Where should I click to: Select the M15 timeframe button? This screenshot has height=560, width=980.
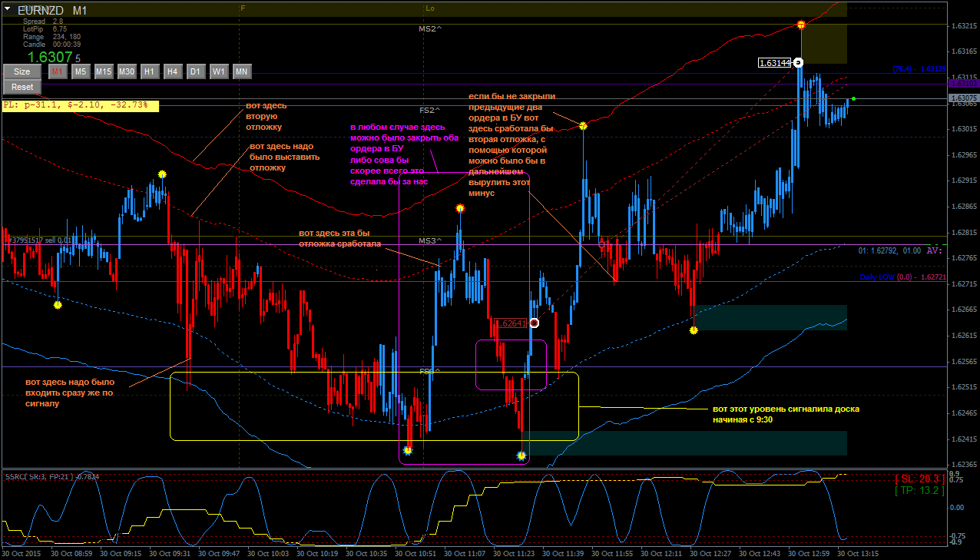click(x=104, y=71)
